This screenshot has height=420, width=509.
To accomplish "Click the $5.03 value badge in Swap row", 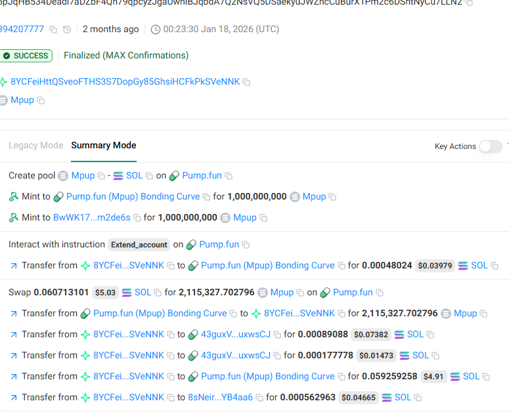I will coord(105,293).
